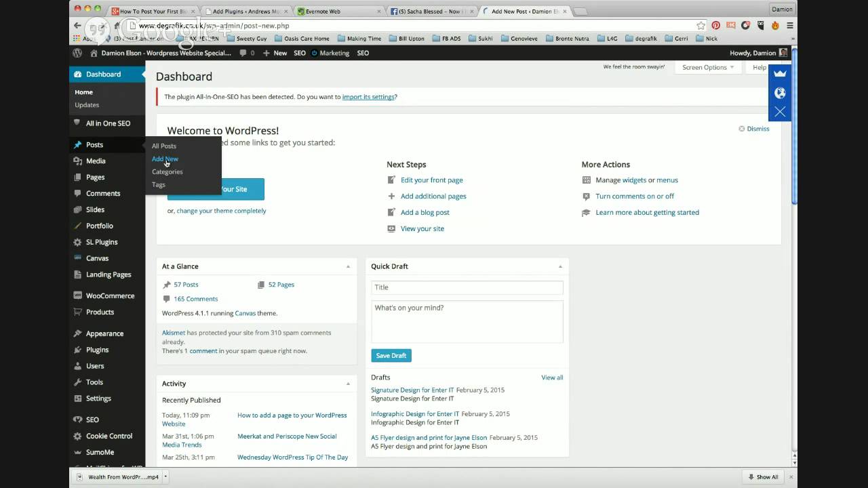Open the Slides menu item
Image resolution: width=868 pixels, height=488 pixels.
click(x=95, y=210)
